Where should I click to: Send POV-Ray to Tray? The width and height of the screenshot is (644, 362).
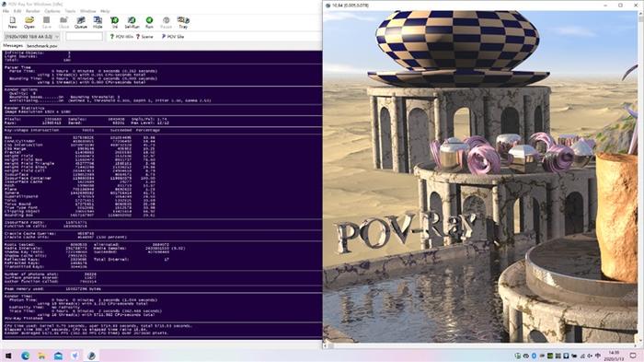click(183, 22)
